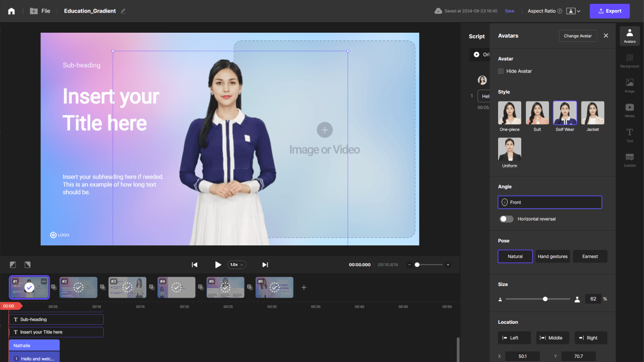644x362 pixels.
Task: Open the Text panel icon
Action: (x=629, y=135)
